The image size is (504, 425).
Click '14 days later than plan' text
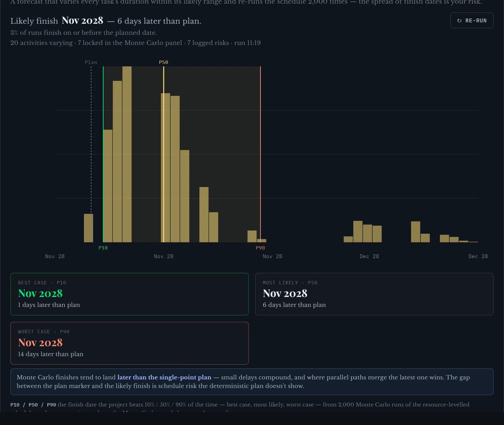[x=51, y=354]
